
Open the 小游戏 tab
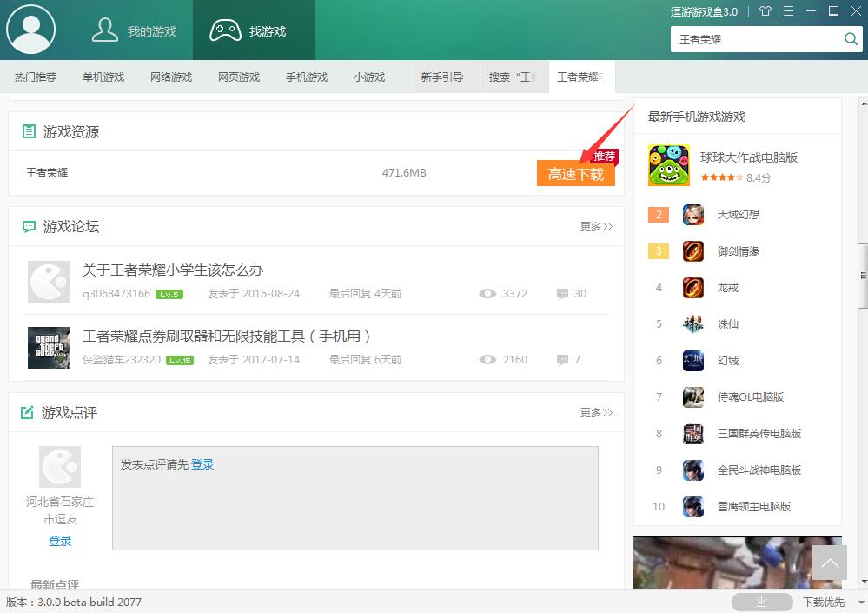click(x=369, y=77)
